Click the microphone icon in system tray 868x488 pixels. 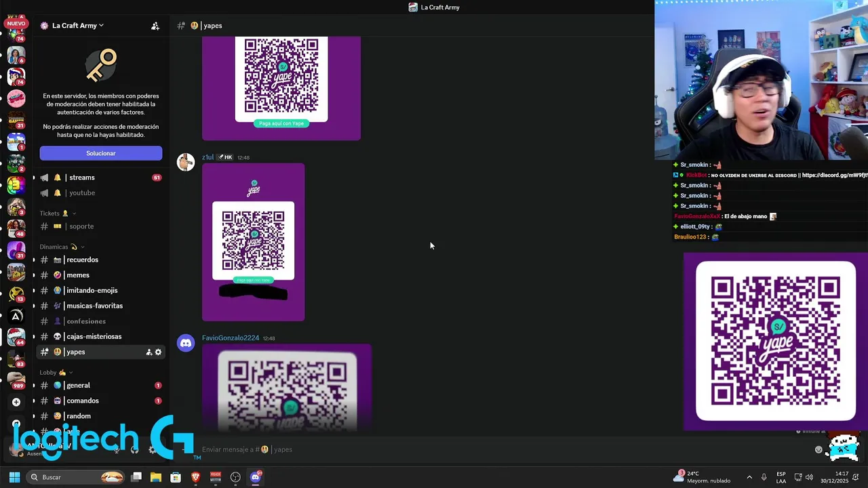[764, 477]
